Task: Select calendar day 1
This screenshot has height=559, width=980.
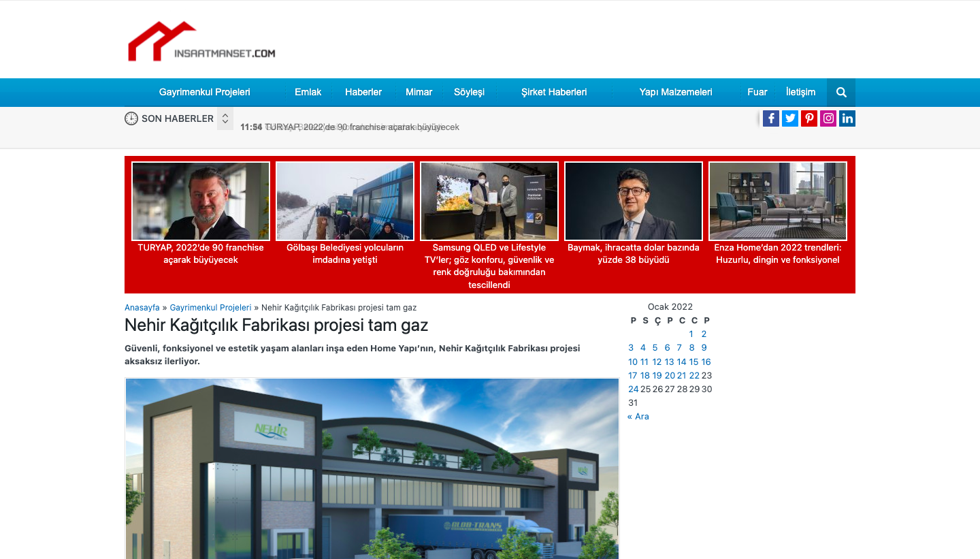Action: tap(691, 334)
